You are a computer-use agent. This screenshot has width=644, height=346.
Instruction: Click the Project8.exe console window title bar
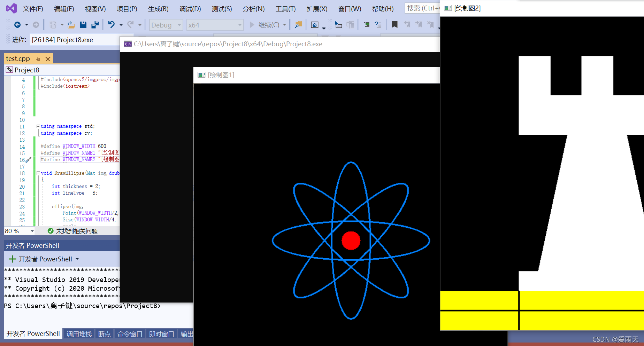(x=280, y=44)
